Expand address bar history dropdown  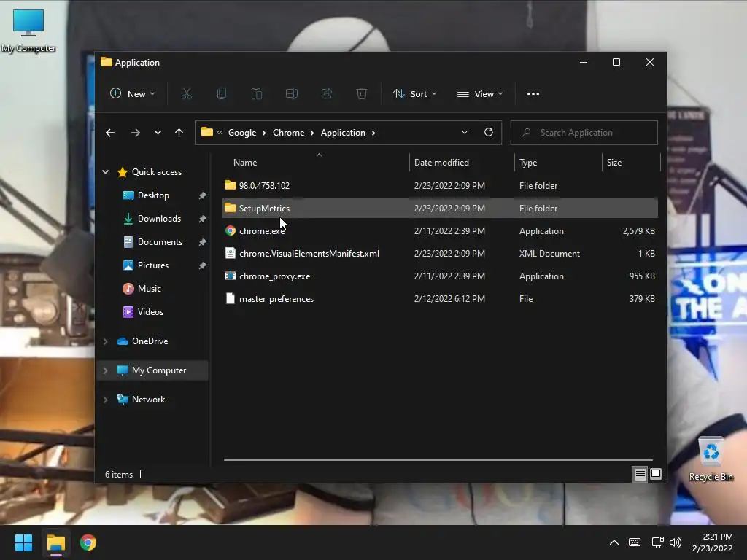click(x=465, y=133)
